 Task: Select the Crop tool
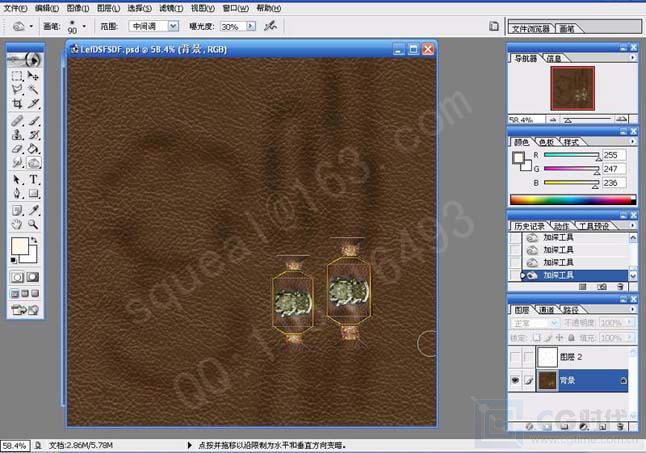17,103
